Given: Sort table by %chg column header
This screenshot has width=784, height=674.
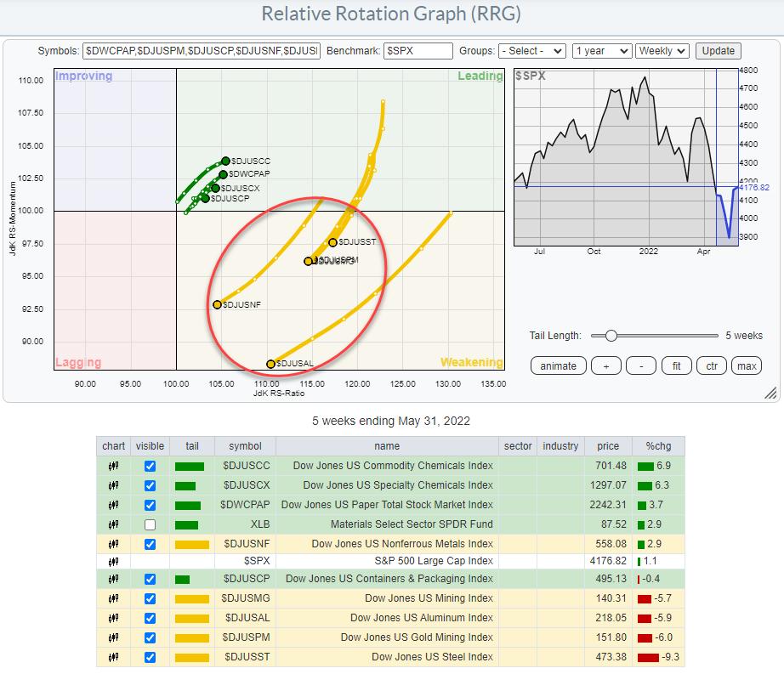Looking at the screenshot, I should 658,446.
